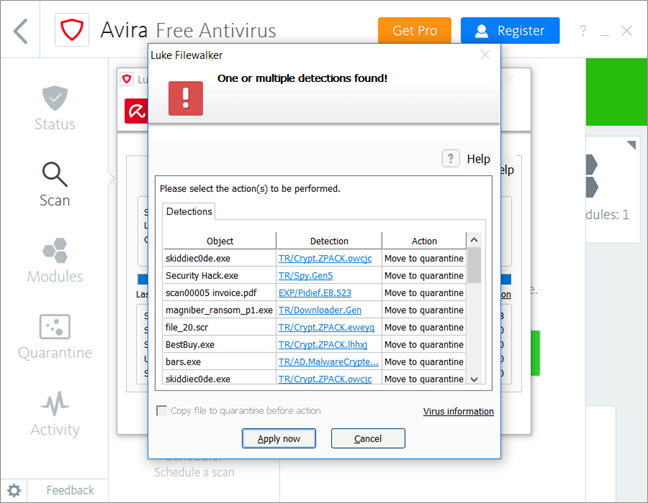Open the Modules section in sidebar
This screenshot has width=648, height=503.
55,260
